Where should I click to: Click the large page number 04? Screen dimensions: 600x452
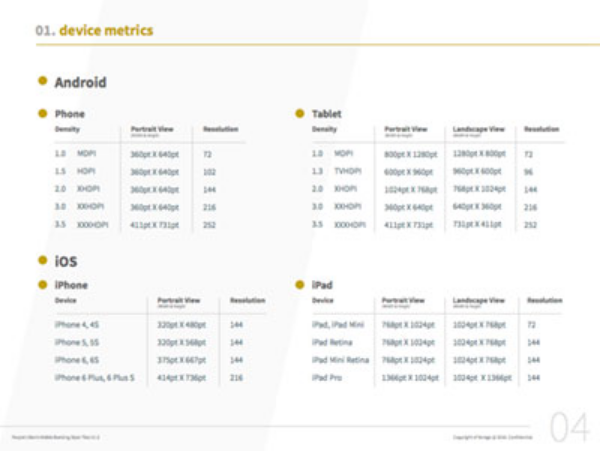(570, 427)
